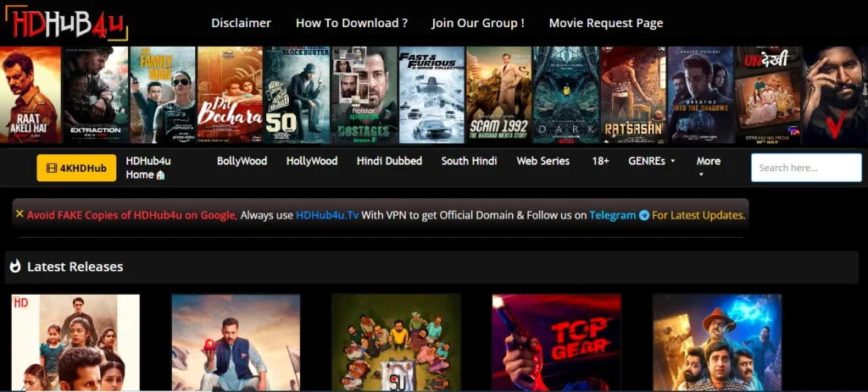Click the flame icon next to Latest Releases
Screen dimensions: 868x392
coord(15,267)
